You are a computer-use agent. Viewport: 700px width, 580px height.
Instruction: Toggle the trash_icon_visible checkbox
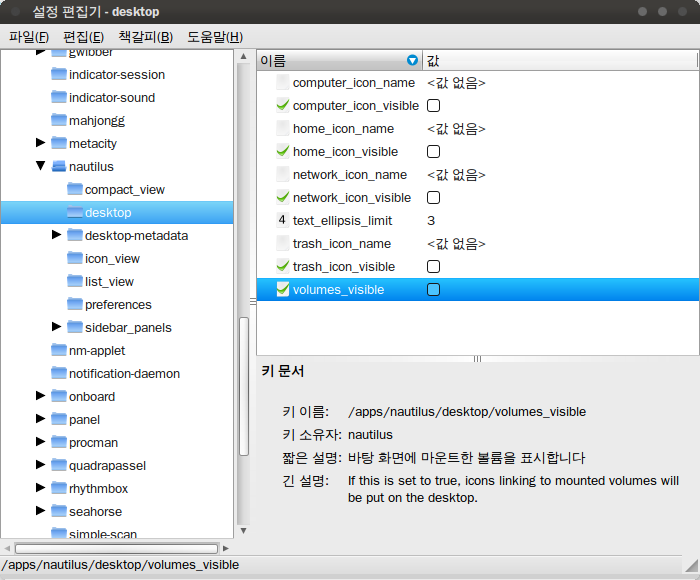coord(433,267)
